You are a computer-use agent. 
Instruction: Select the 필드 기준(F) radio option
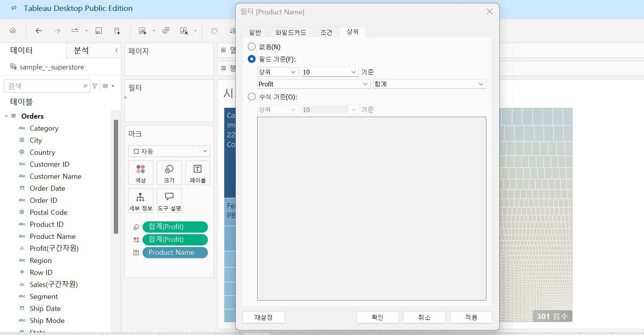252,59
